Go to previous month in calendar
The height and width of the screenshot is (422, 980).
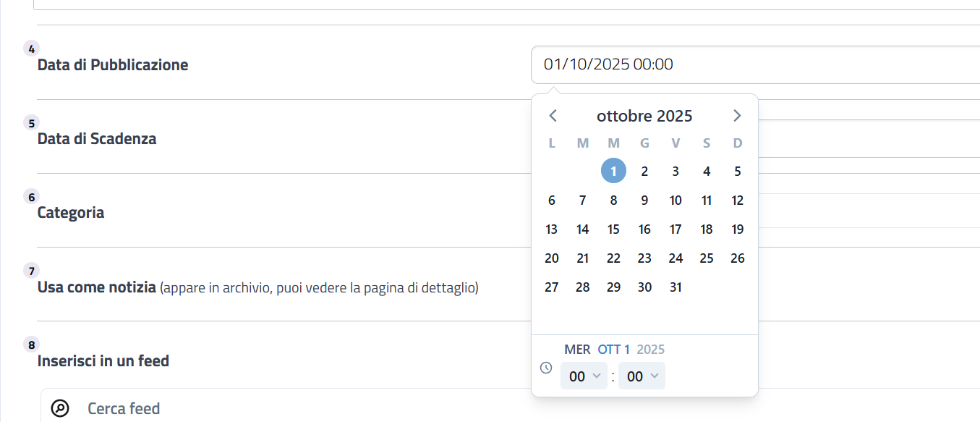[553, 116]
